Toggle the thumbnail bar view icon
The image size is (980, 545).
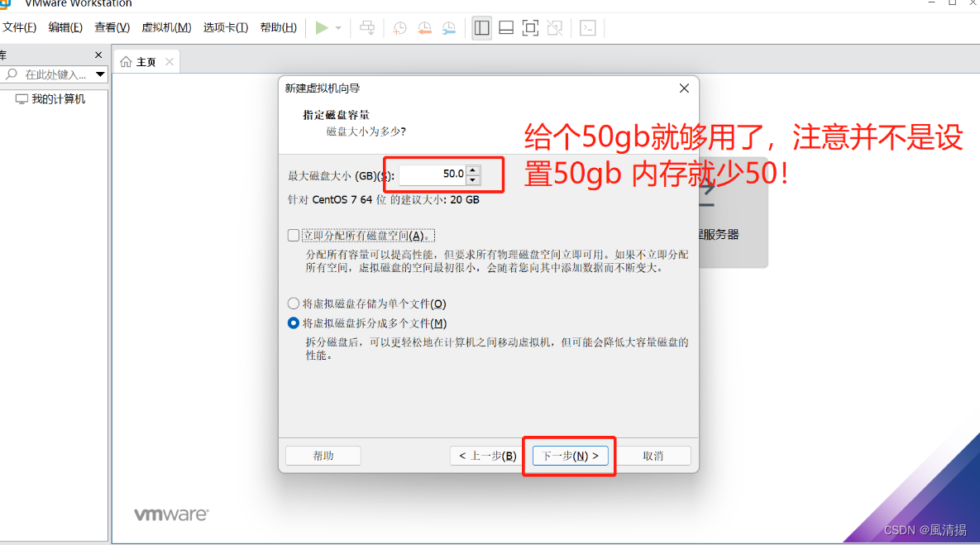coord(506,28)
